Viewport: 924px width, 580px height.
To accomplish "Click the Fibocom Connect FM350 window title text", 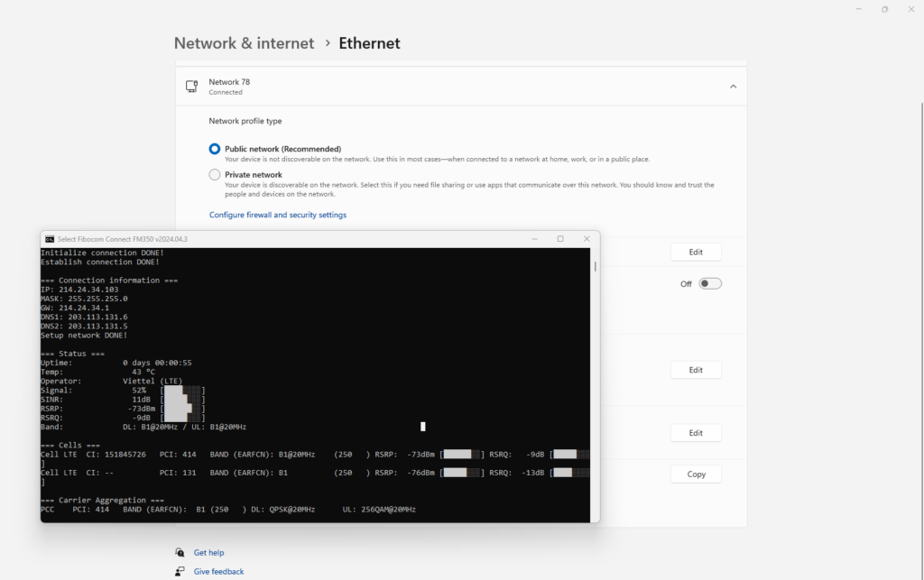I will coord(123,239).
